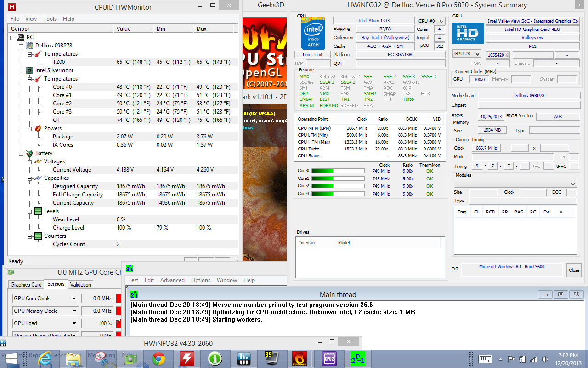Select the Wear Level row
This screenshot has height=368, width=588.
123,219
